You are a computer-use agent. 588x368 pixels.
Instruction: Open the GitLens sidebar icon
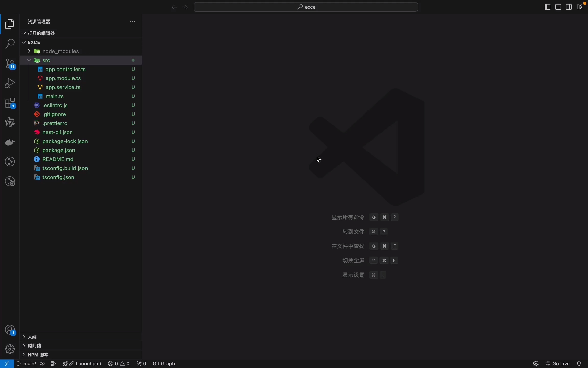pyautogui.click(x=10, y=161)
